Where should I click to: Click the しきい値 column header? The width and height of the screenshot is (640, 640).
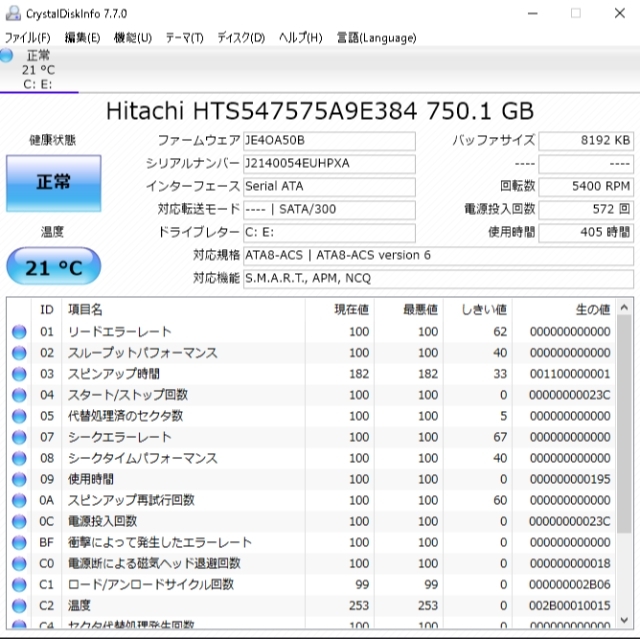478,310
